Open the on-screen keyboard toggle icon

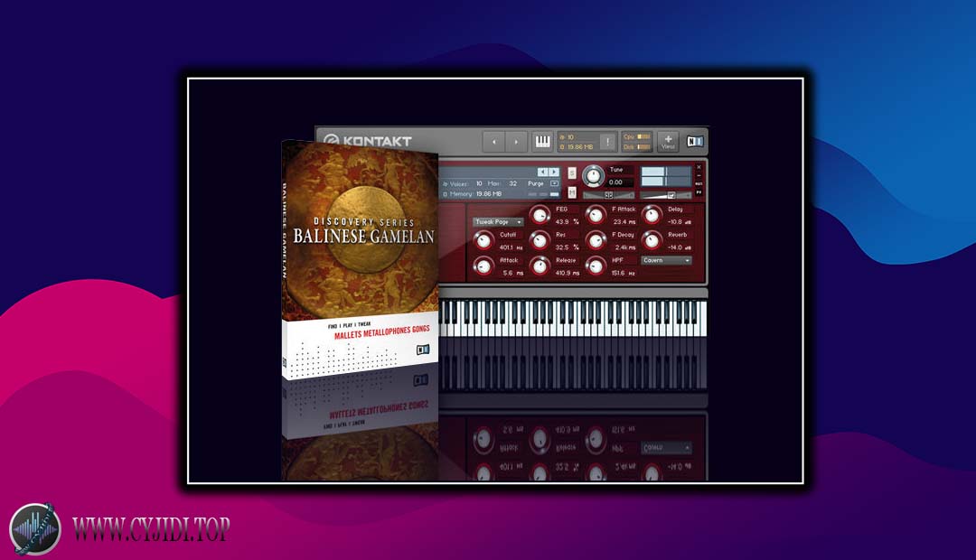(x=543, y=142)
